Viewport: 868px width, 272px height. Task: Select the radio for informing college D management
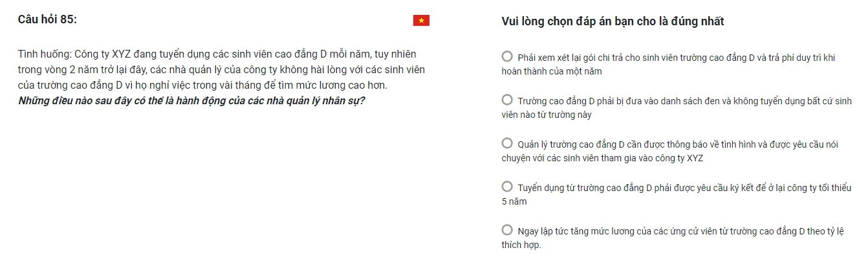pyautogui.click(x=508, y=143)
